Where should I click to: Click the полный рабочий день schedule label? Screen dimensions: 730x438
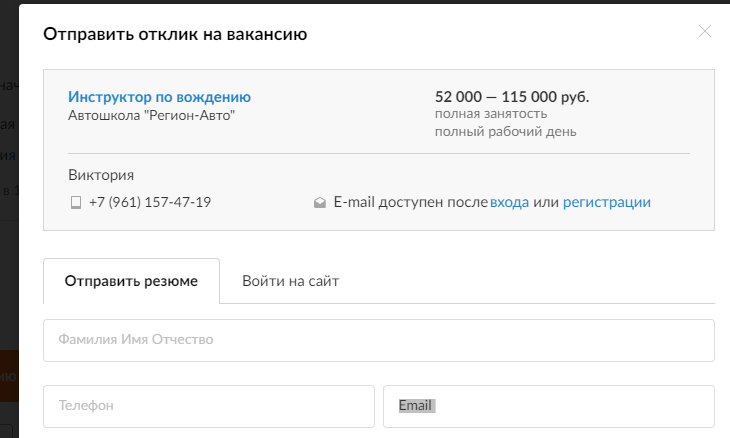[505, 132]
